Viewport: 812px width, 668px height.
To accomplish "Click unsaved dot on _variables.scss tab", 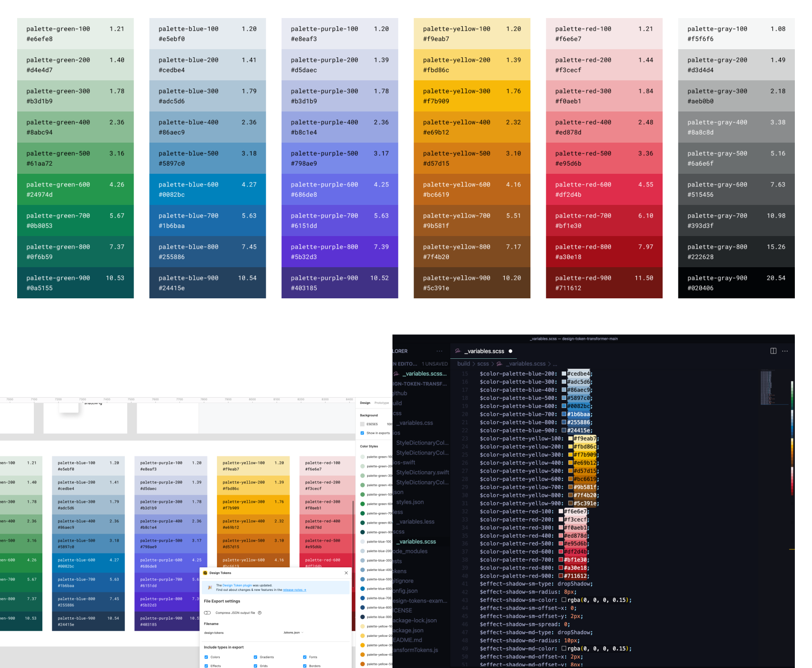I will 511,351.
